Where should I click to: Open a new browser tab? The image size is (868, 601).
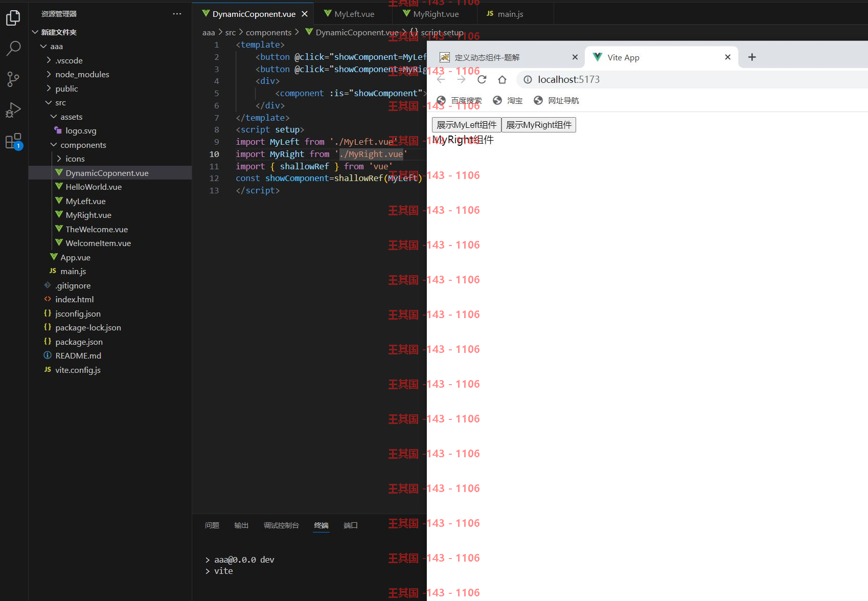pos(752,57)
